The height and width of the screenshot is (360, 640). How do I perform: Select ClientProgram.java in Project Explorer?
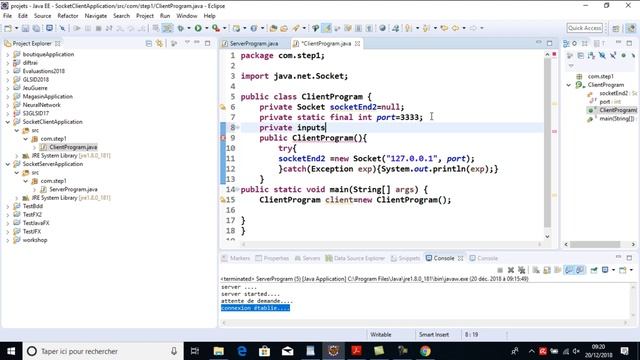coord(73,147)
